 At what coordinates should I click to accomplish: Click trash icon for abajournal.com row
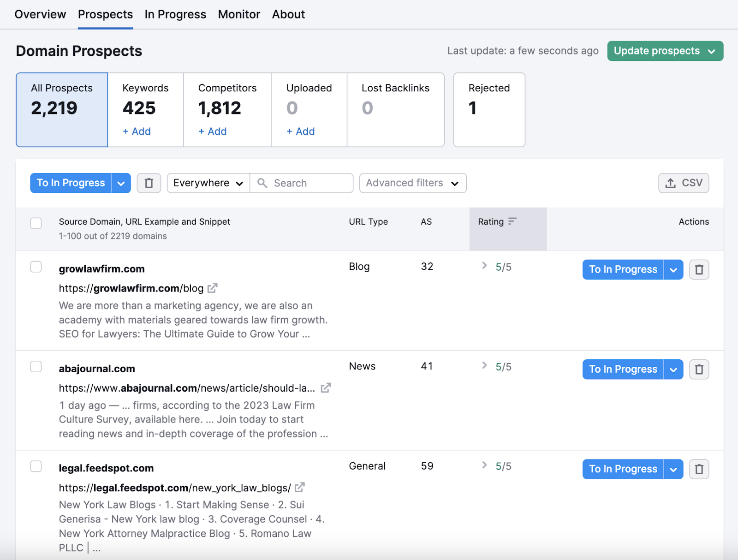click(x=699, y=369)
